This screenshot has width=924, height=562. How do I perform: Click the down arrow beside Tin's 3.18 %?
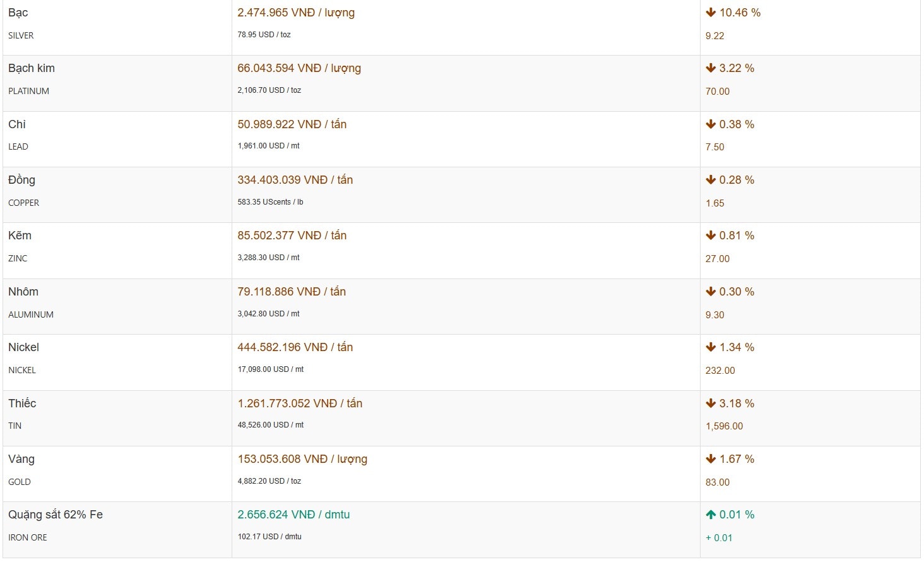tap(711, 404)
